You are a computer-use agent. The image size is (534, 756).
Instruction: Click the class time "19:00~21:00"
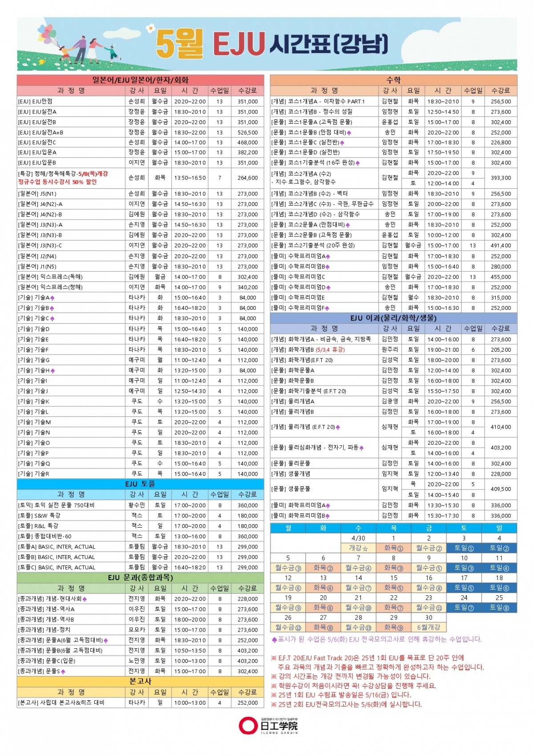pyautogui.click(x=443, y=350)
